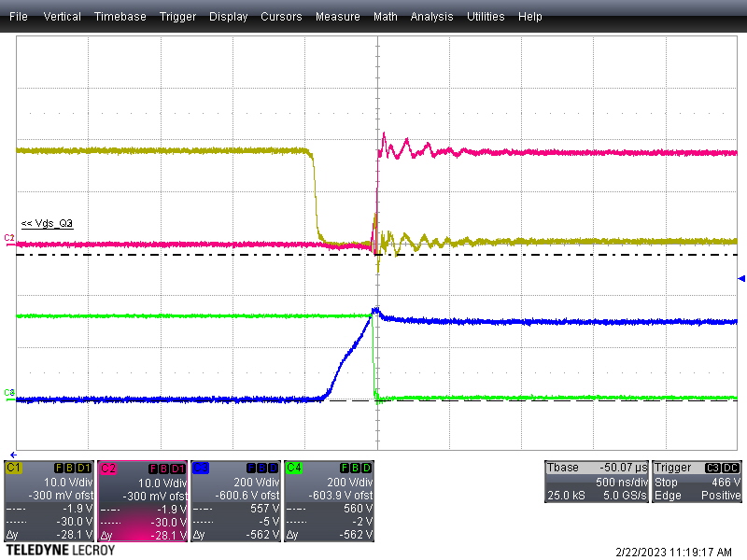Click the C1 -300 mV offset value
The image size is (747, 560).
point(61,496)
